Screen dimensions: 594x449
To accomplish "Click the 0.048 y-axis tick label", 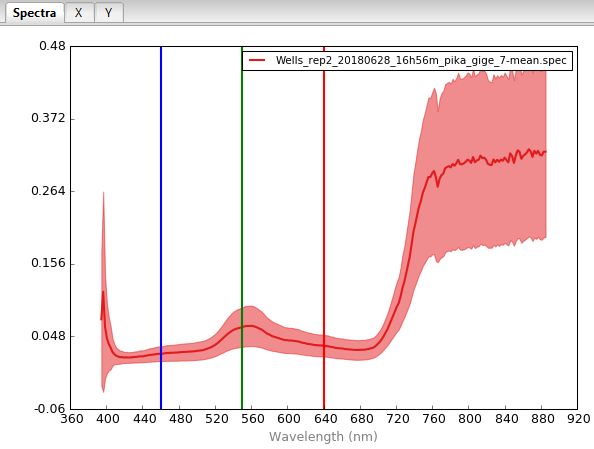I will [48, 336].
